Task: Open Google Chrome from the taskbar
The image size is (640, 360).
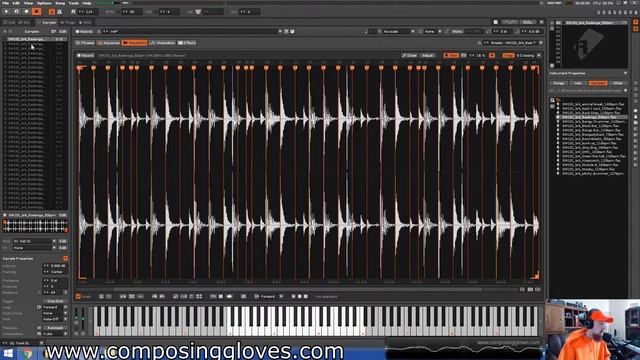Action: 27,353
